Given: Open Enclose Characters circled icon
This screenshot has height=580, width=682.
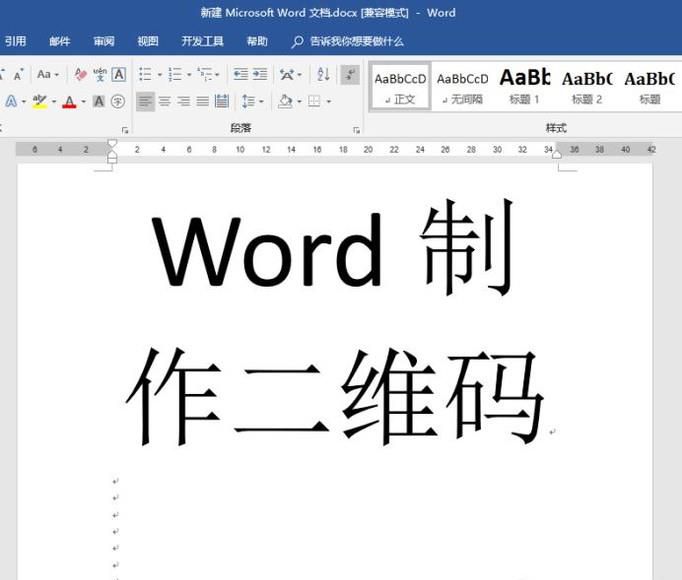Looking at the screenshot, I should (118, 102).
